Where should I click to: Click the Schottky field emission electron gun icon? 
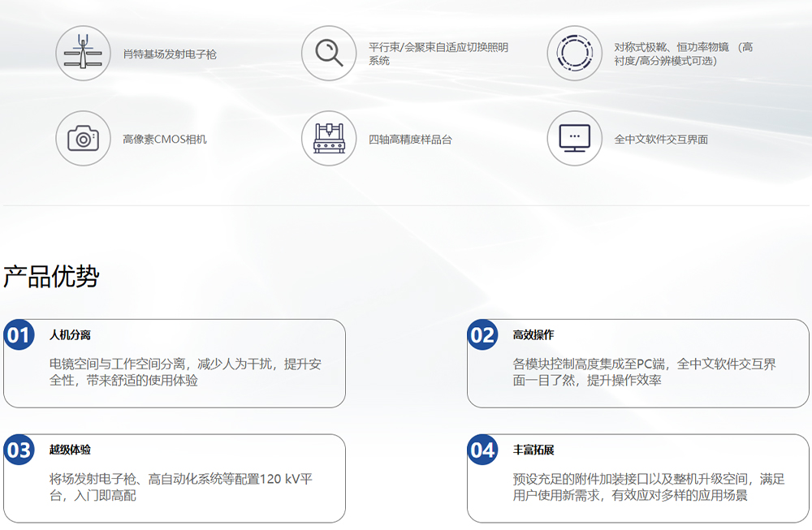tap(83, 54)
